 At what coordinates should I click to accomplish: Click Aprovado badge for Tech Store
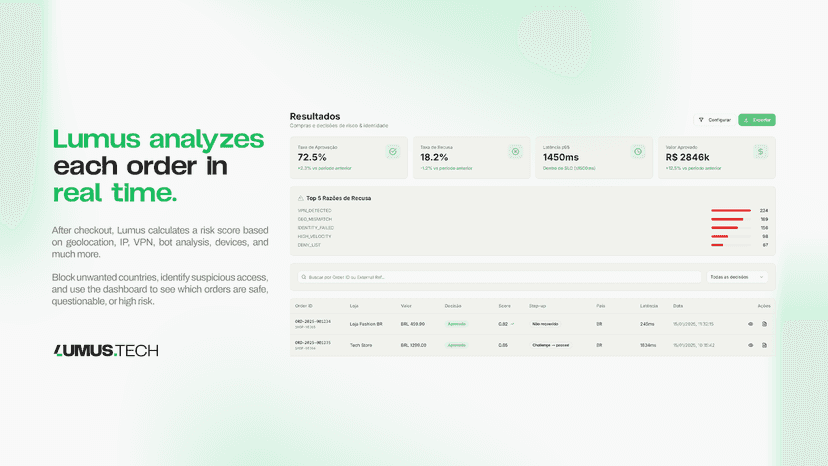[x=457, y=345]
